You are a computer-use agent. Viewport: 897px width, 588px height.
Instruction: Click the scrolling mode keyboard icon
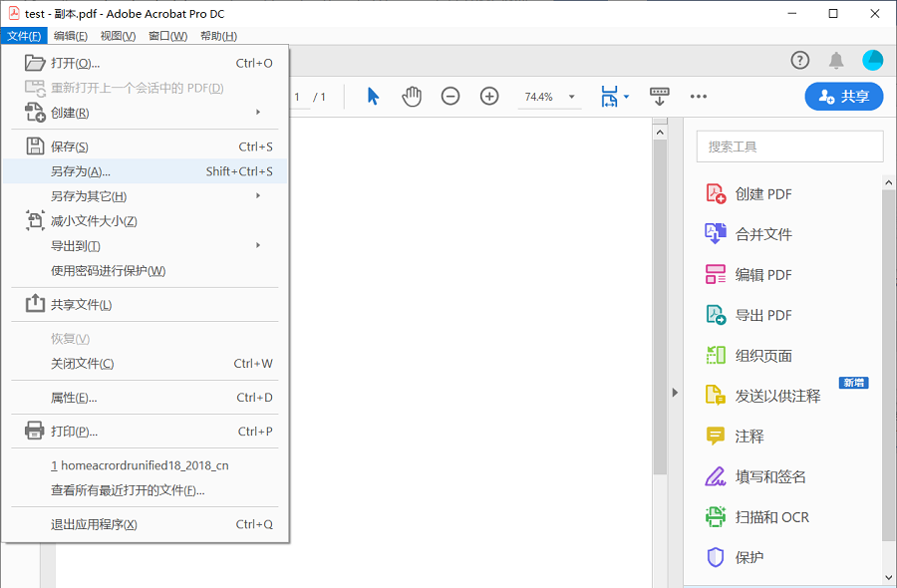659,96
